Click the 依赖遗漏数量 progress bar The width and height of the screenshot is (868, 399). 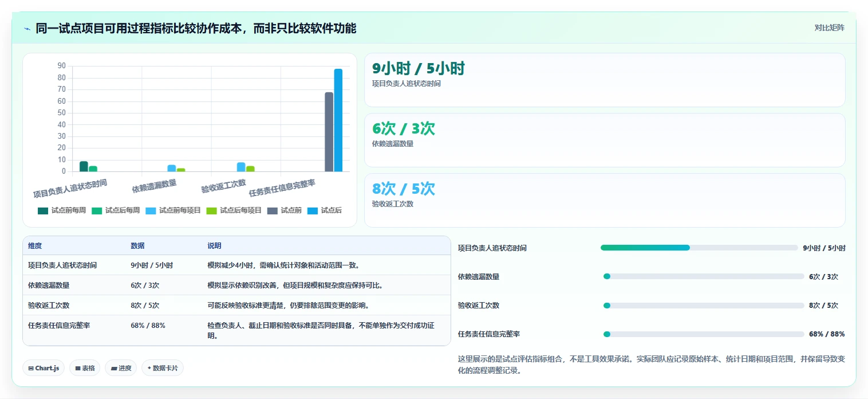(x=704, y=276)
